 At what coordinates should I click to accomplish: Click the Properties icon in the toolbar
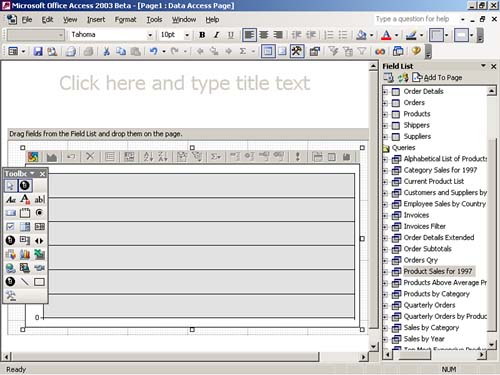tap(314, 51)
